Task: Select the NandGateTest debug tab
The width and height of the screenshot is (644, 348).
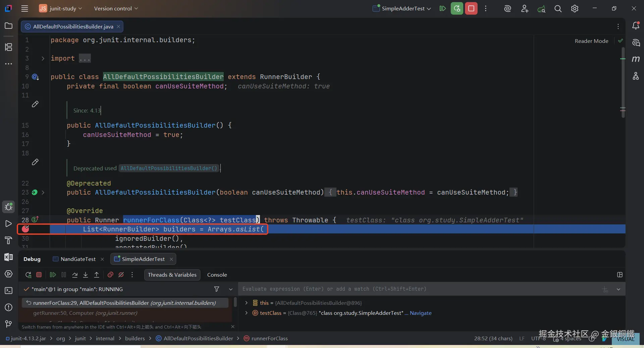Action: [x=78, y=259]
